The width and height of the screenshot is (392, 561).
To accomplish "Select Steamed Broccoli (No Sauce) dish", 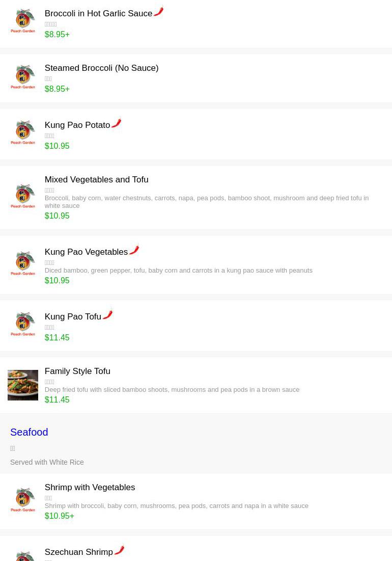I will [101, 68].
